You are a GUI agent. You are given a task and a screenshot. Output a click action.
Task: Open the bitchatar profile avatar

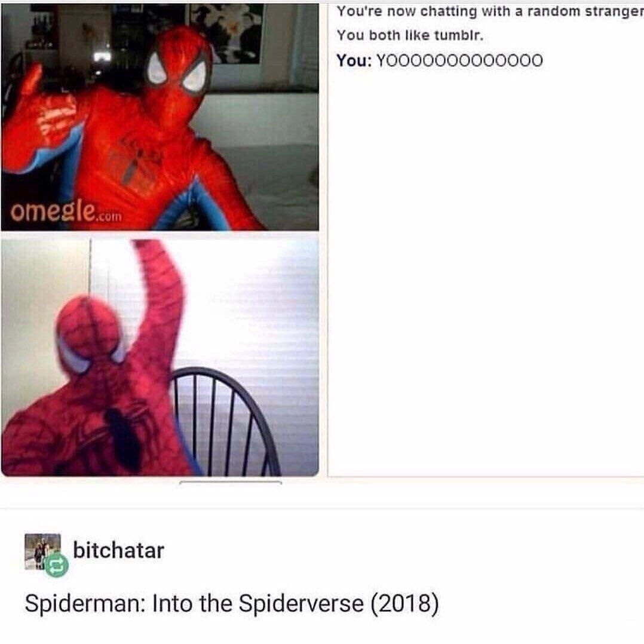tap(43, 551)
